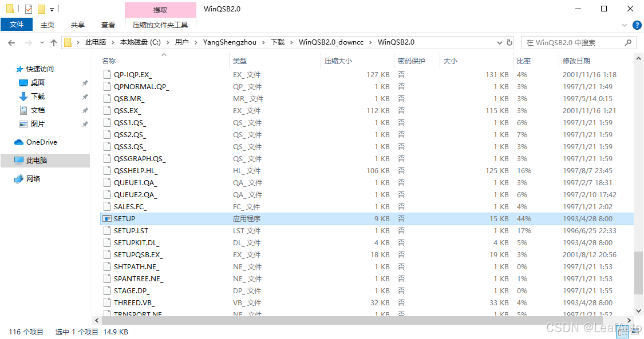Select the QP-IQP.EX_ file icon

click(x=107, y=75)
